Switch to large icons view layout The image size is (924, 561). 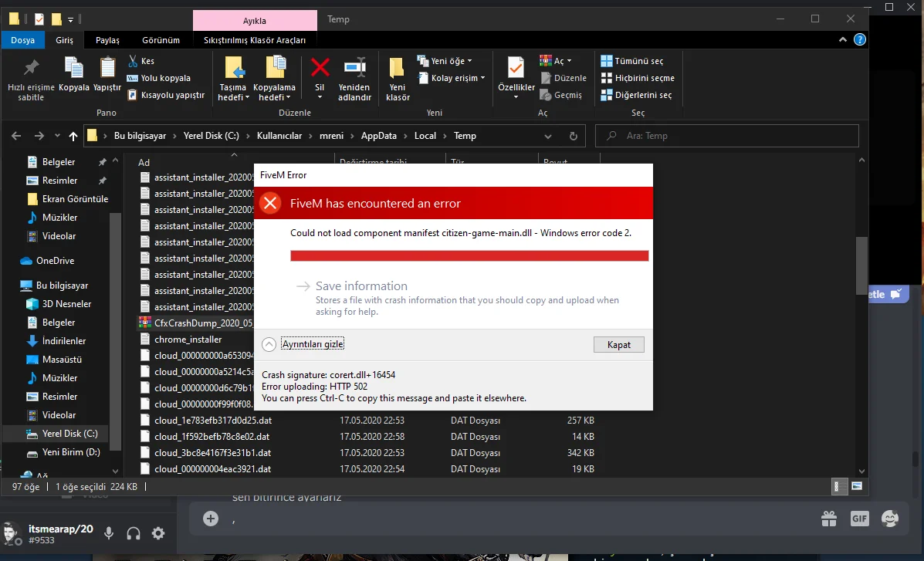coord(857,487)
